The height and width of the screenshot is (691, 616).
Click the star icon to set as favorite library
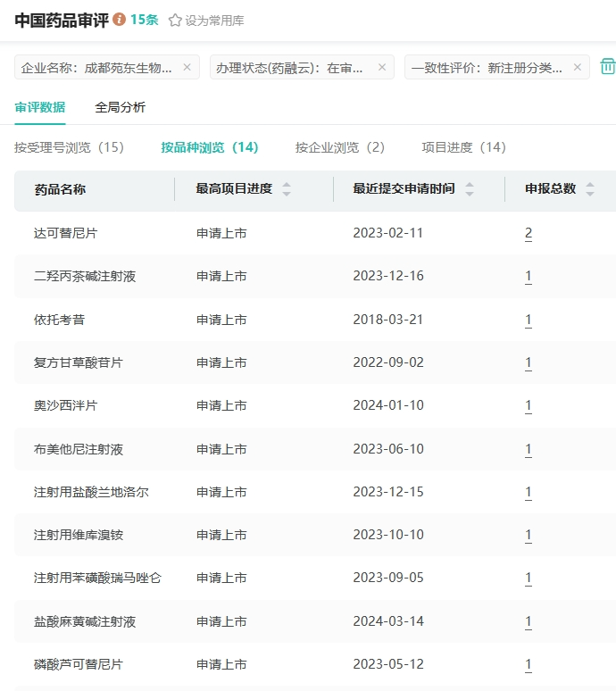pos(175,21)
